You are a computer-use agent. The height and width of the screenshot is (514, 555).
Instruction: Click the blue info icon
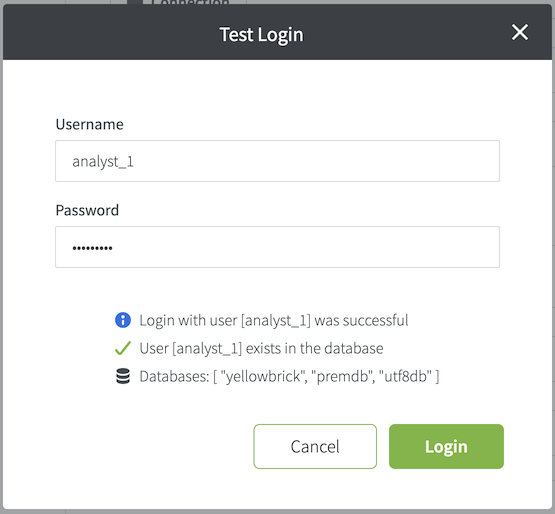tap(123, 320)
